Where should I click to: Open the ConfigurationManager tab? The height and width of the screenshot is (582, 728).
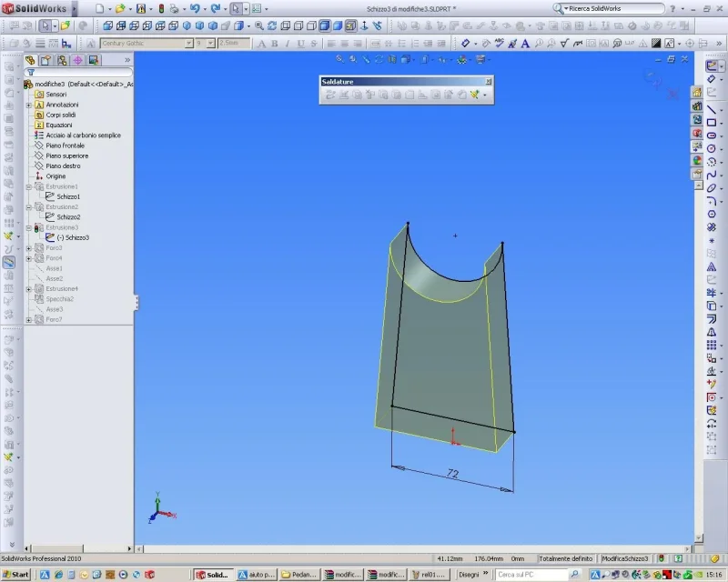62,60
